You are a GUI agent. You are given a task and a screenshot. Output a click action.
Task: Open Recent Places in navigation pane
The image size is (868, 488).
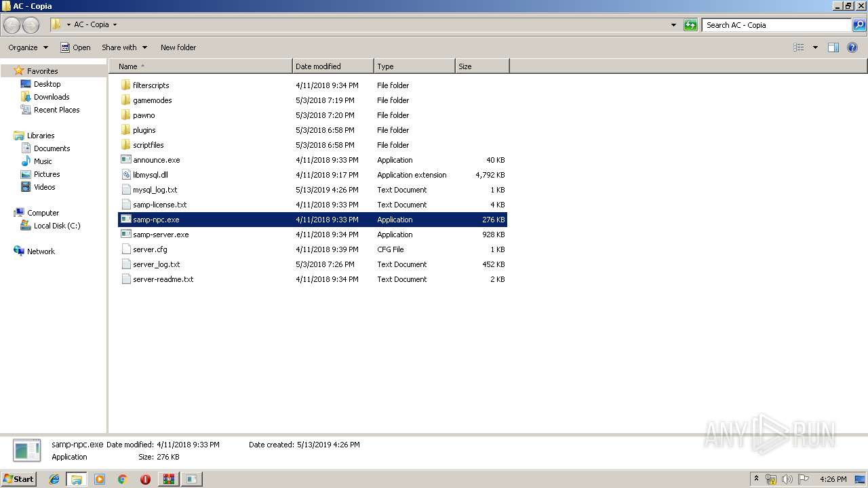pyautogui.click(x=56, y=110)
